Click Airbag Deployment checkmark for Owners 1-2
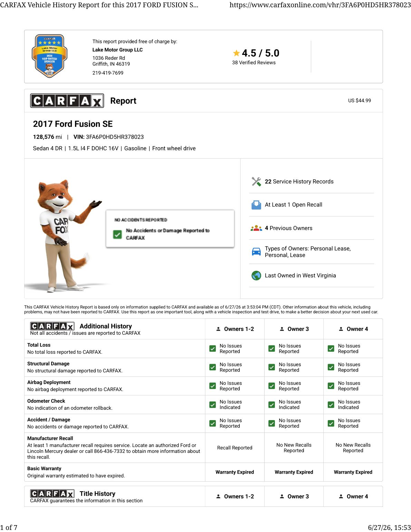Screen dimensions: 411x532 (x=213, y=386)
